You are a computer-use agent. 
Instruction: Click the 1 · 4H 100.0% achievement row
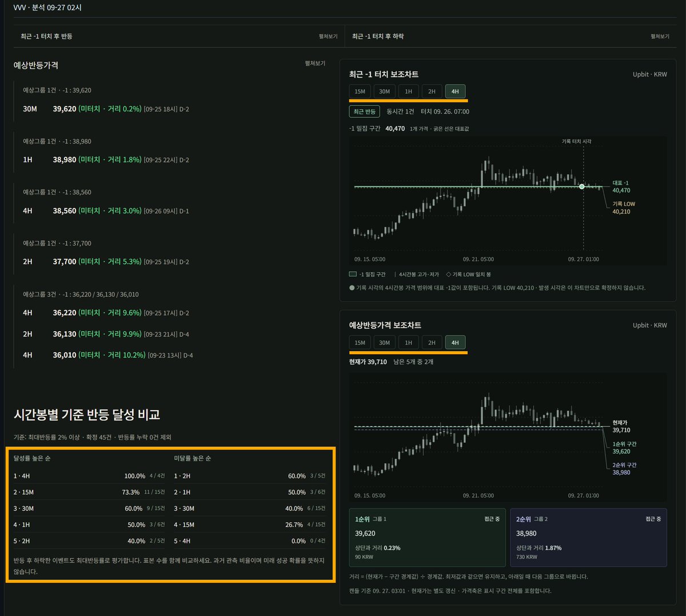click(89, 476)
